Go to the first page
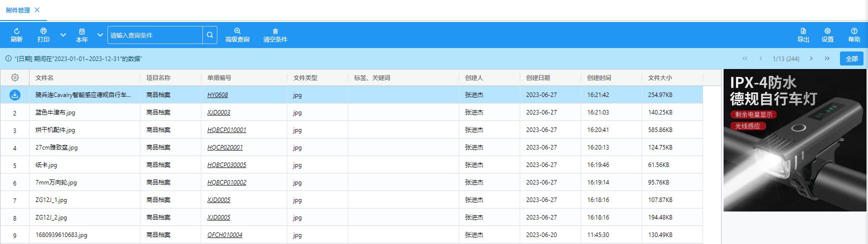The width and height of the screenshot is (868, 244). click(x=745, y=58)
